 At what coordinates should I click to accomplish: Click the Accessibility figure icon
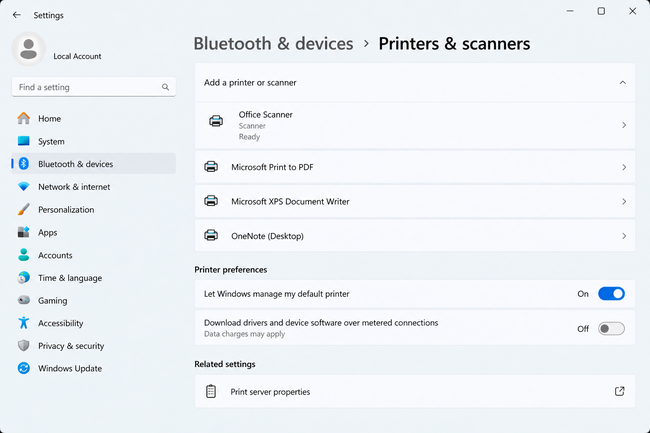24,323
